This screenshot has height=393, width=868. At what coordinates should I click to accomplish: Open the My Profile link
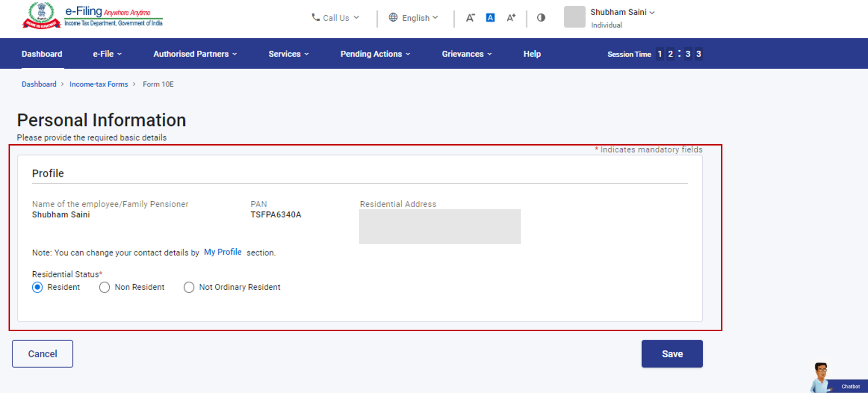click(x=223, y=252)
